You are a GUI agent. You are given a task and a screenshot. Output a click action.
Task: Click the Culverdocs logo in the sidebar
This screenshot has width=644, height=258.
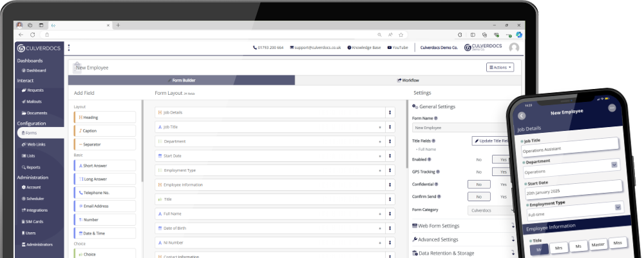(x=39, y=48)
